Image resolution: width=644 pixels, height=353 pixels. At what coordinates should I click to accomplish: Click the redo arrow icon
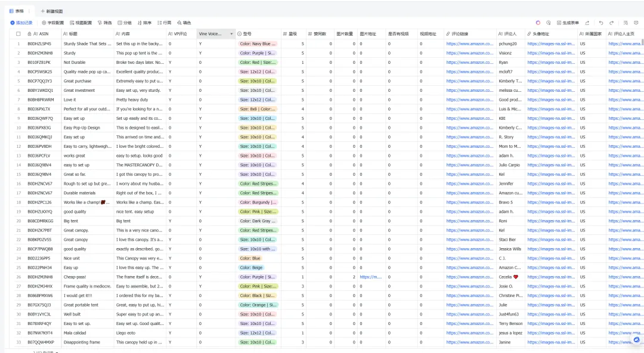(611, 23)
